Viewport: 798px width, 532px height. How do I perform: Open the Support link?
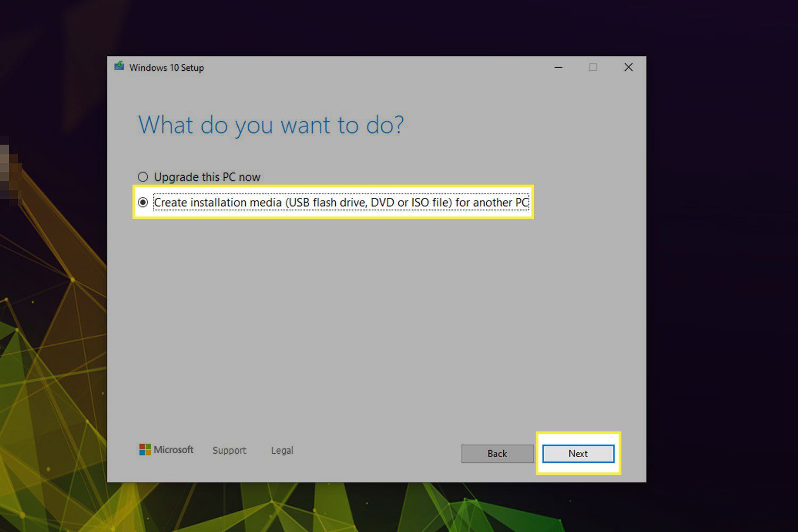pos(229,451)
